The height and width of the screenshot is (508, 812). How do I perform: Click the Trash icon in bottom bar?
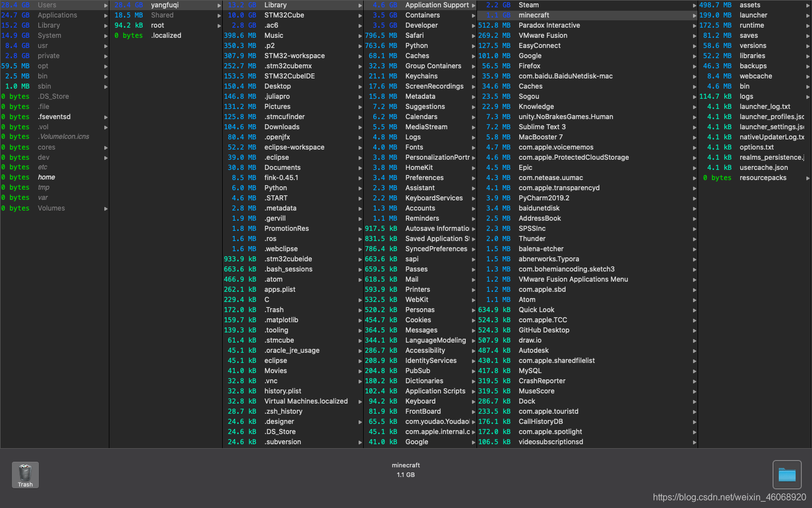click(25, 475)
